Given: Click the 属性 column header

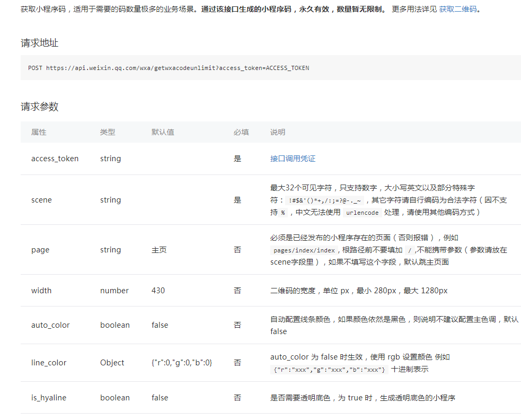Looking at the screenshot, I should (x=39, y=133).
